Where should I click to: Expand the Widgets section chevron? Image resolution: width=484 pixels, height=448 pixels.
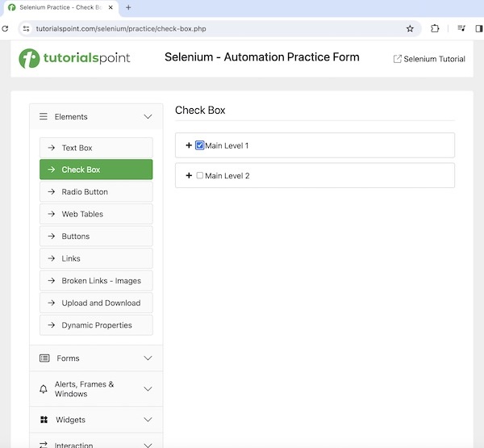[x=148, y=420]
